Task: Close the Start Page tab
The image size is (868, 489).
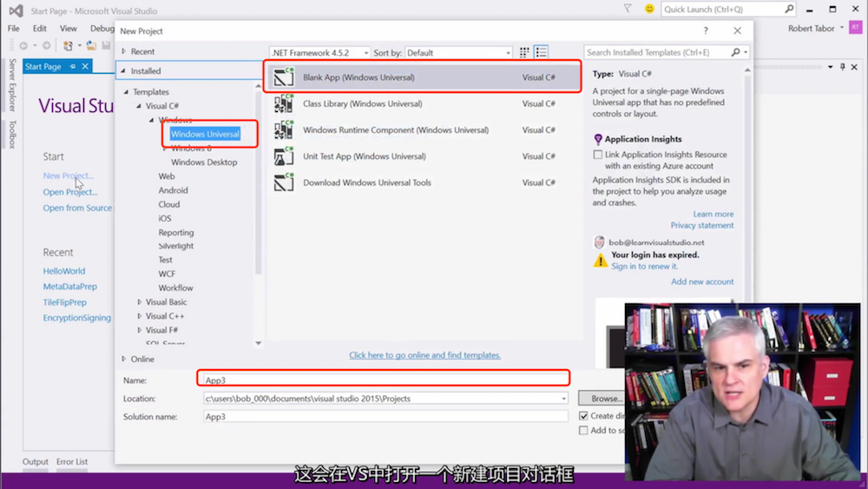Action: [85, 67]
